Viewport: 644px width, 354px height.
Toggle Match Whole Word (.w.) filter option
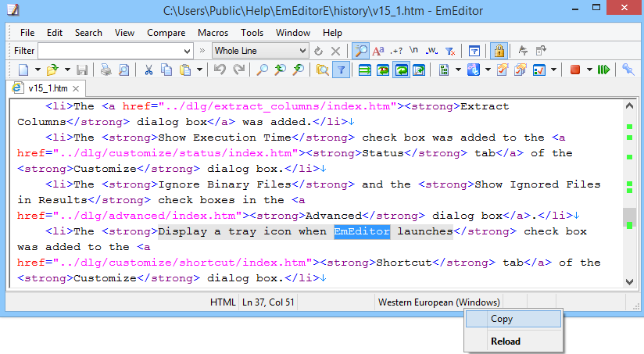431,51
